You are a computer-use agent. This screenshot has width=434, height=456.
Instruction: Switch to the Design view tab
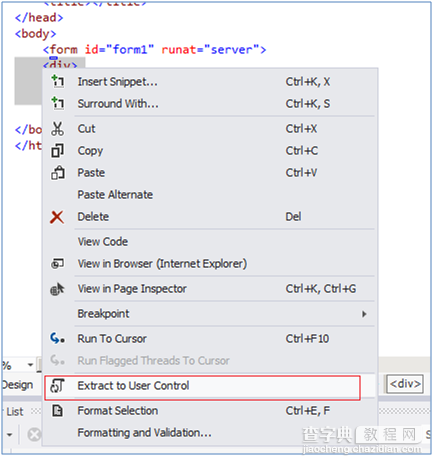(x=17, y=385)
